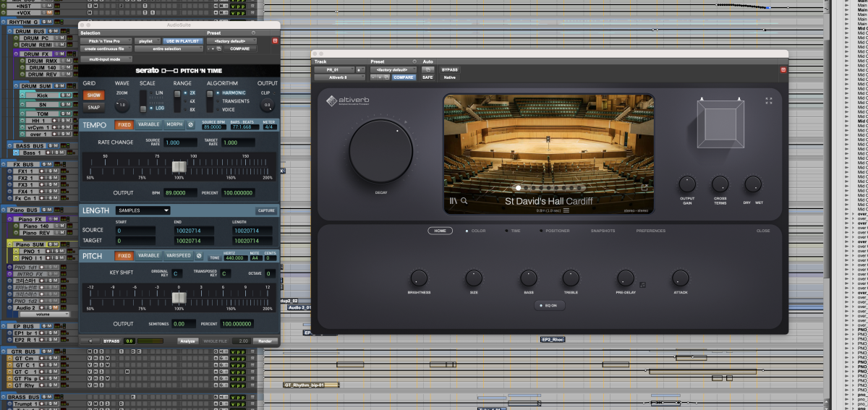This screenshot has width=868, height=410.
Task: Click the AudioSuite preview speaker button
Action: tap(90, 341)
